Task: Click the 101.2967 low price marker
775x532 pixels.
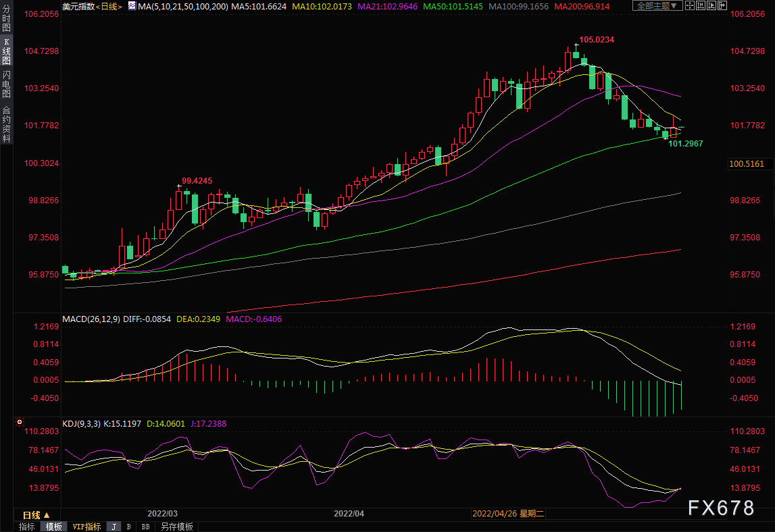Action: click(686, 144)
